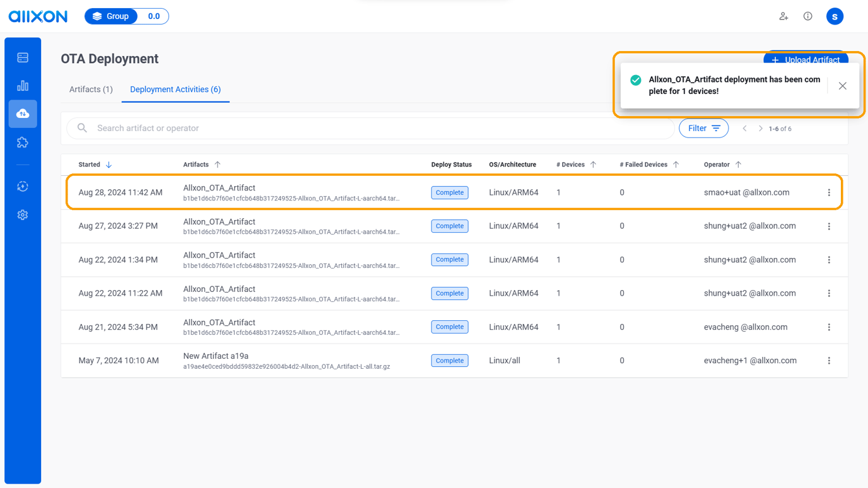Click the Allxon logo

coord(38,16)
